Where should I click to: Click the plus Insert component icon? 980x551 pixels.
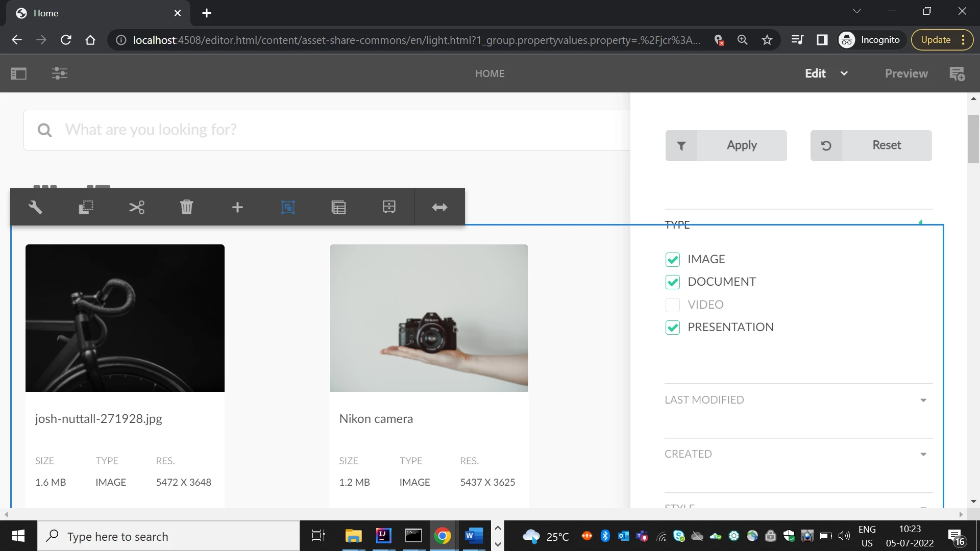coord(237,207)
